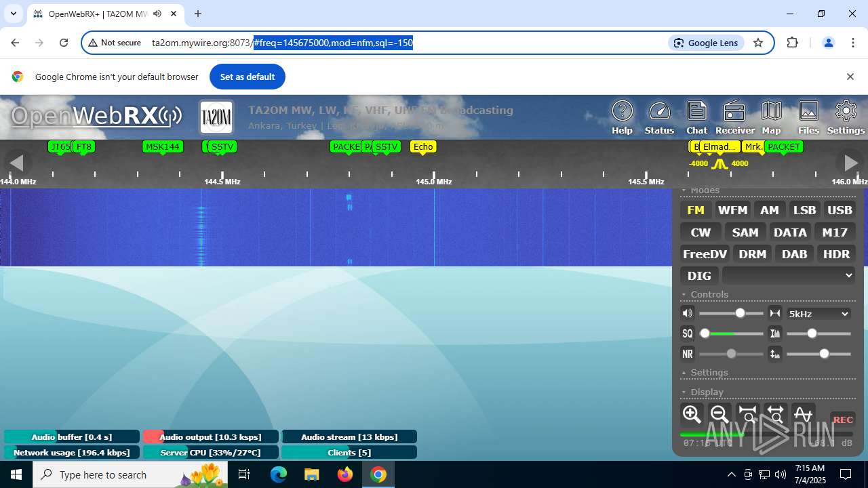Click the noise reduction slider
868x488 pixels.
(731, 354)
